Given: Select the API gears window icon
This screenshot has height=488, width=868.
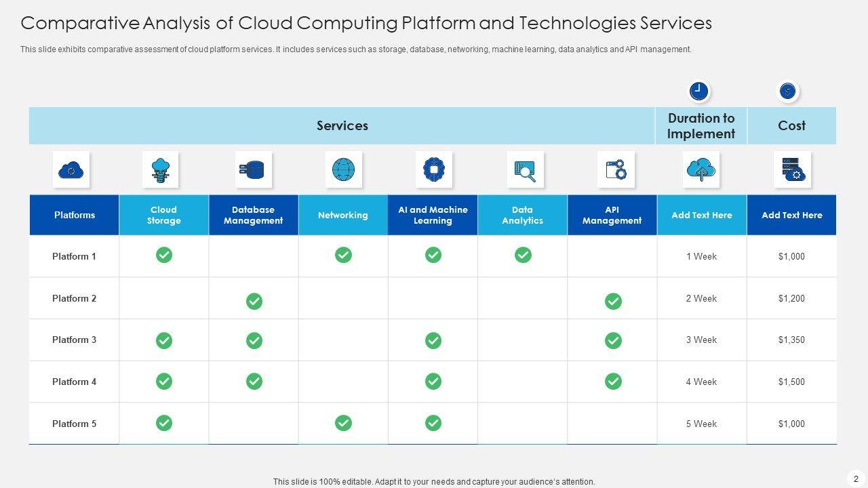Looking at the screenshot, I should 616,169.
